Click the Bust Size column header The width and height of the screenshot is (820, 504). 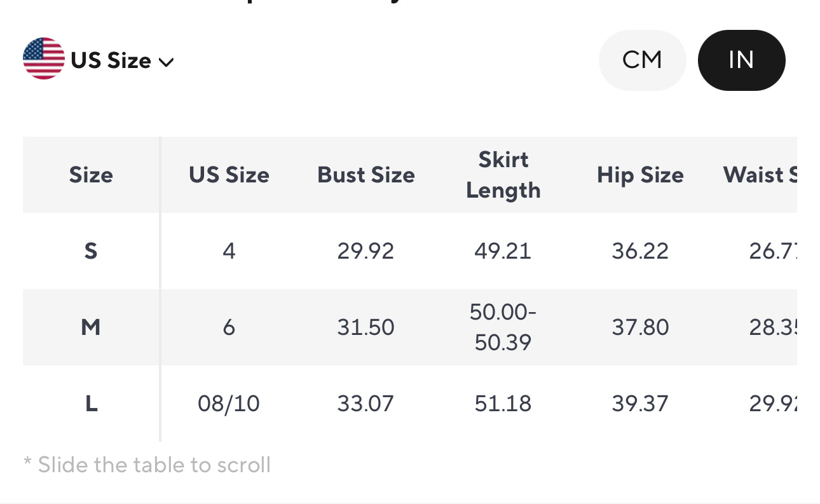[x=366, y=175]
